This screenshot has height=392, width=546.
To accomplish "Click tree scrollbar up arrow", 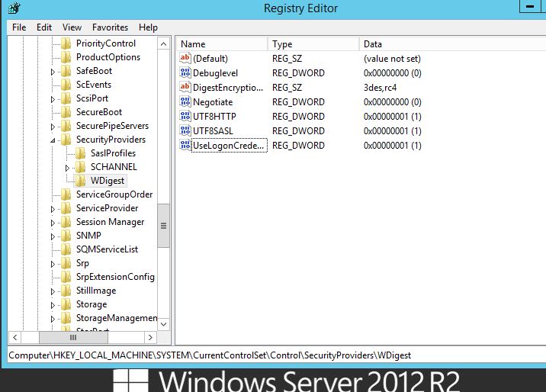I will [163, 44].
